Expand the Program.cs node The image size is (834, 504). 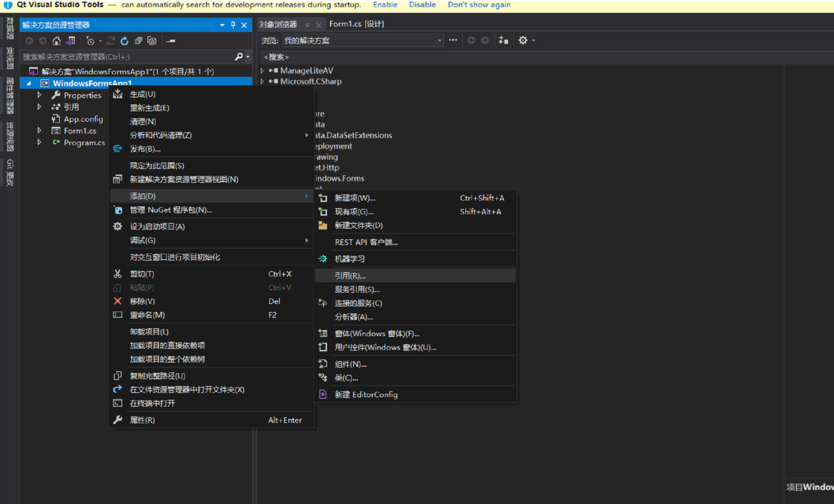tap(39, 143)
